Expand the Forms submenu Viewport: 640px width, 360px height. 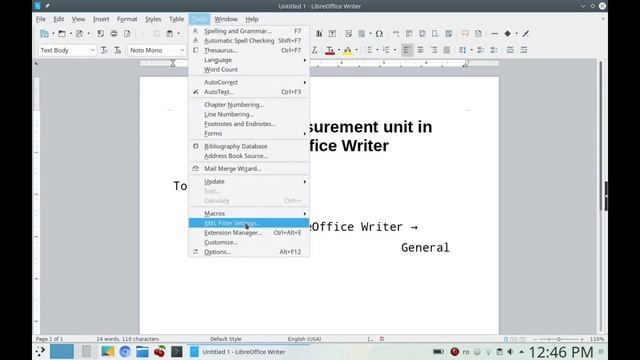click(249, 133)
